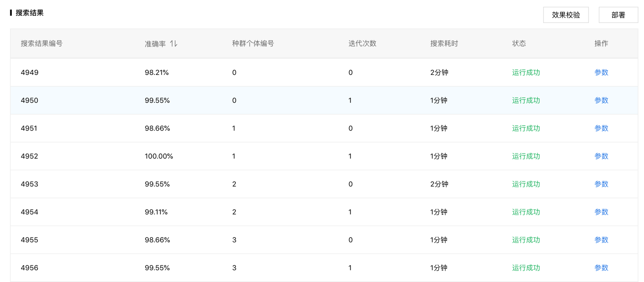Select result number 4954
644x282 pixels.
coord(30,212)
